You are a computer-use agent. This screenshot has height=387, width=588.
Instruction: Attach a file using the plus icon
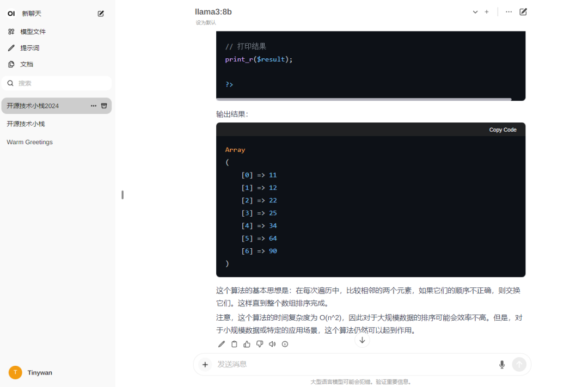tap(205, 364)
